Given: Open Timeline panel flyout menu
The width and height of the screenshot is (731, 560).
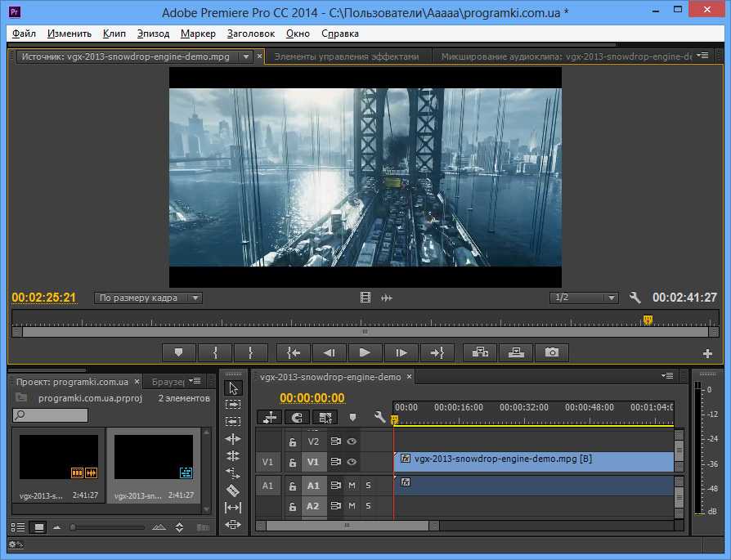Looking at the screenshot, I should (x=667, y=376).
